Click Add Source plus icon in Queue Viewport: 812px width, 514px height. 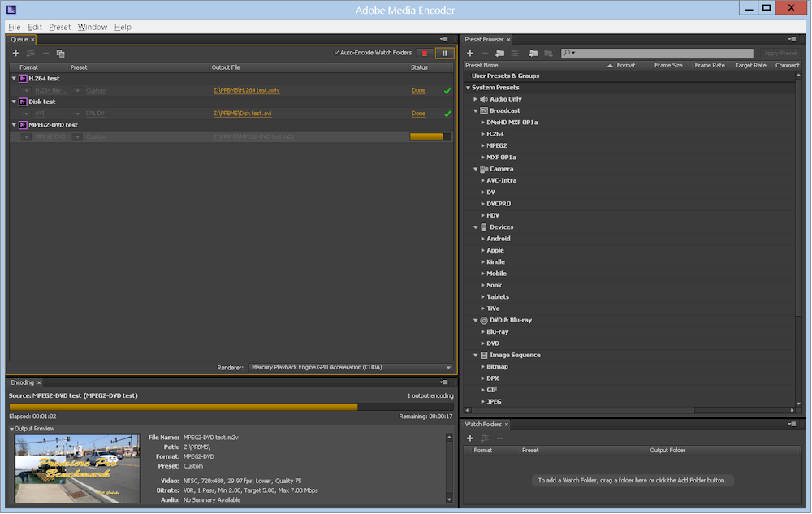point(15,54)
